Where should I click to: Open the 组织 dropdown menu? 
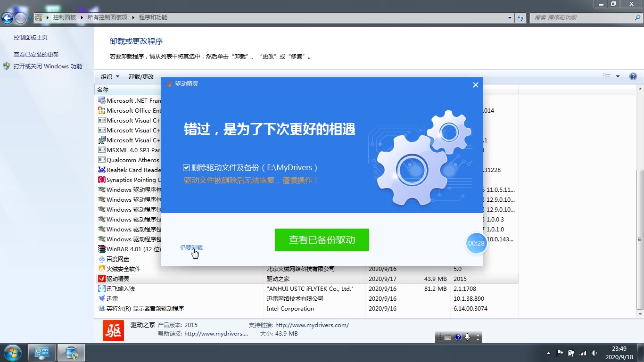pos(110,76)
